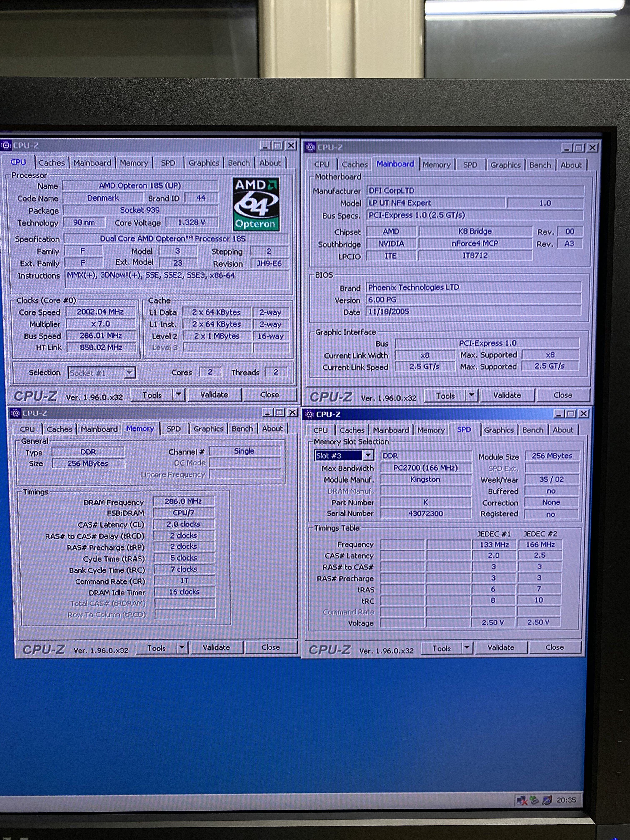The height and width of the screenshot is (840, 630).
Task: Click the Close button in the SPD window
Action: (x=554, y=647)
